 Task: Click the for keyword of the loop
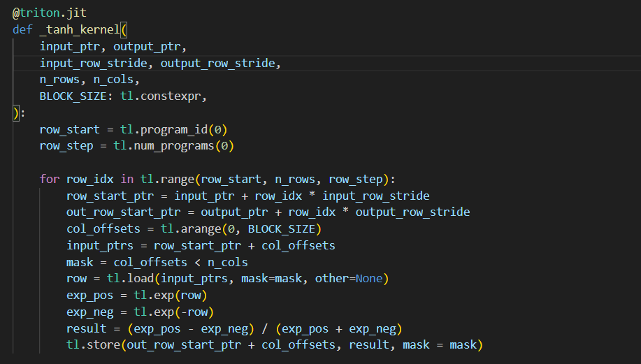tap(50, 179)
